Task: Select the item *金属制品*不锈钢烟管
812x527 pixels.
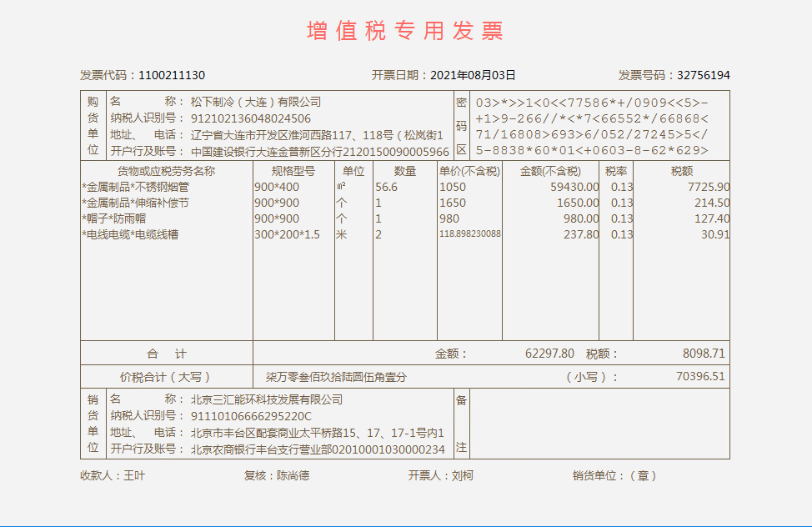Action: point(136,187)
